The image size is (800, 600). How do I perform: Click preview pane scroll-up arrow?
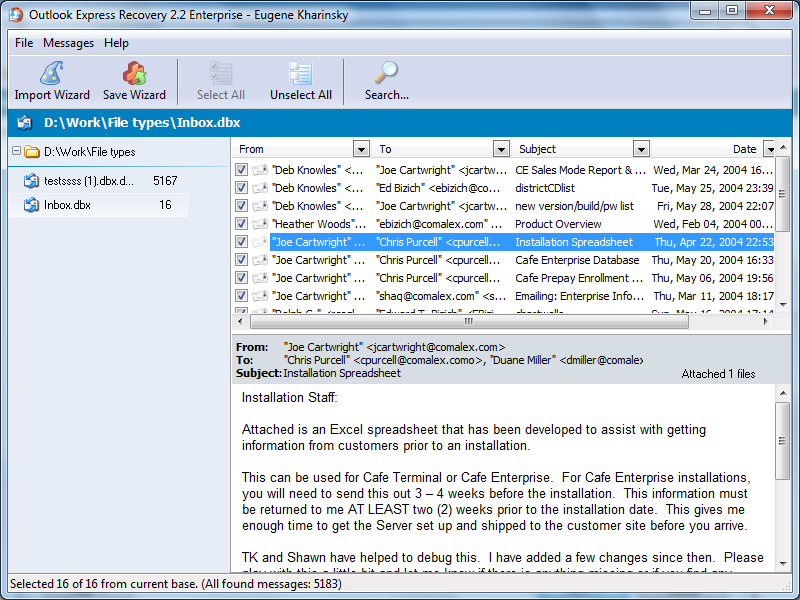783,393
